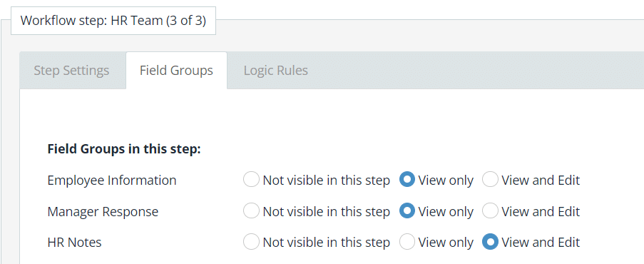The height and width of the screenshot is (264, 644).
Task: Click the selected View and Edit radio for HR Notes
Action: click(490, 242)
